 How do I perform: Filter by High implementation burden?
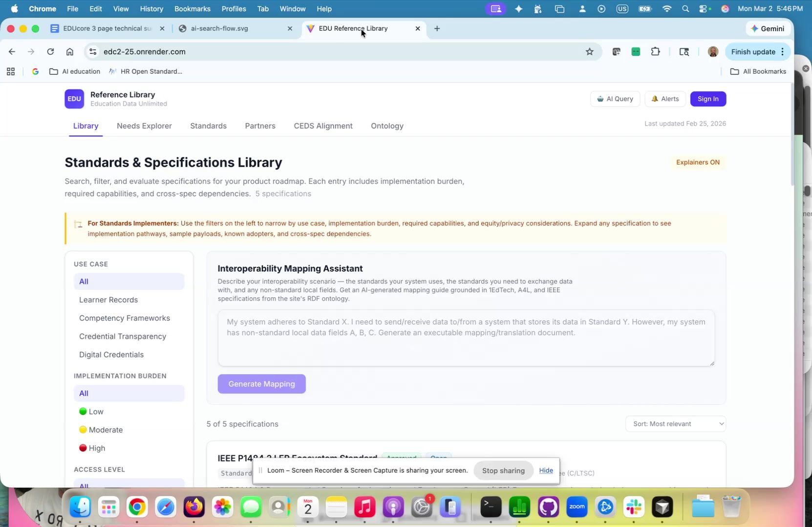pyautogui.click(x=129, y=448)
